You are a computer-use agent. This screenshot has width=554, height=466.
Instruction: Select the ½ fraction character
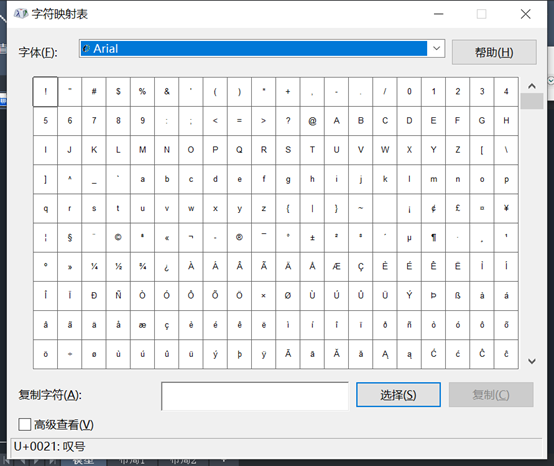tap(118, 267)
